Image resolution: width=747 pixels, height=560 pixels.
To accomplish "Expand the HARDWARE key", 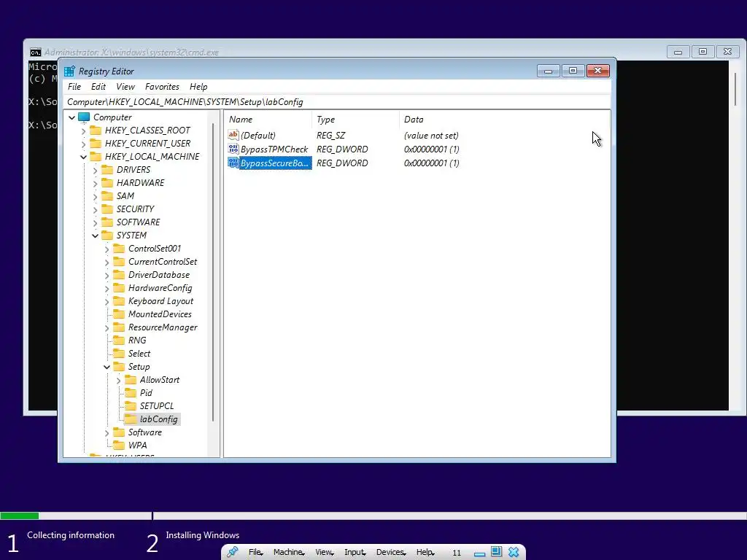I will pyautogui.click(x=96, y=183).
